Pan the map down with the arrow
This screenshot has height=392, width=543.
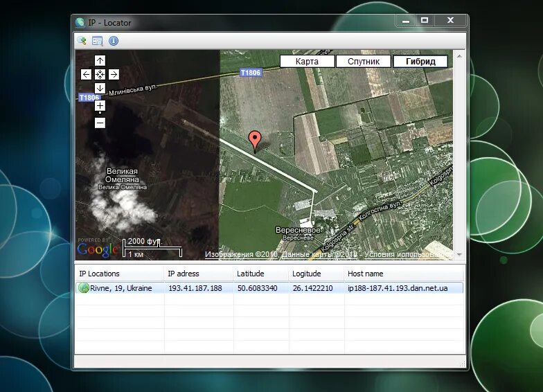100,88
